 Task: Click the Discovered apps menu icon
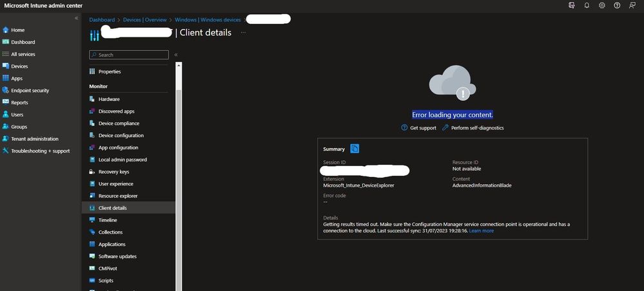92,111
